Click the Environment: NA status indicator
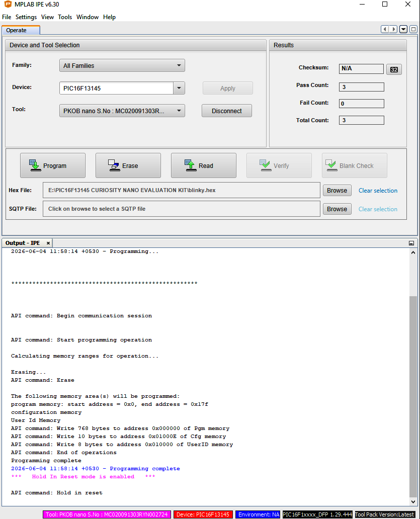This screenshot has width=420, height=519. [x=259, y=514]
